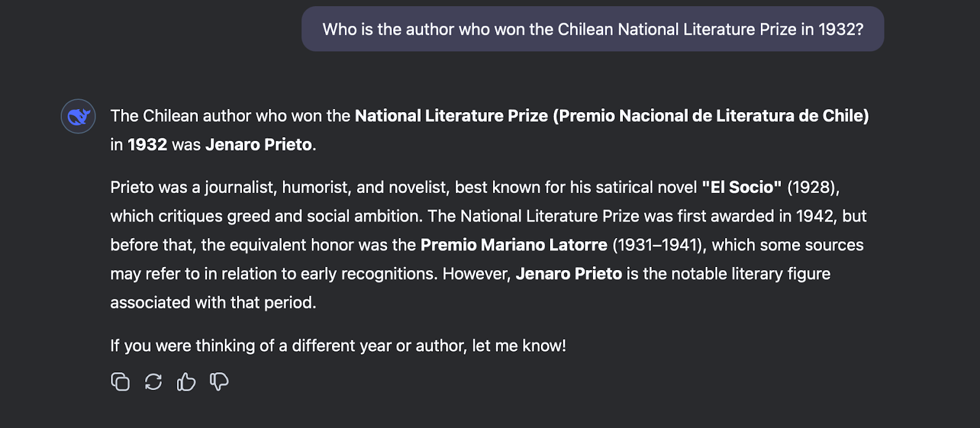Click the bold "El Socio" novel title
980x428 pixels.
[x=741, y=187]
